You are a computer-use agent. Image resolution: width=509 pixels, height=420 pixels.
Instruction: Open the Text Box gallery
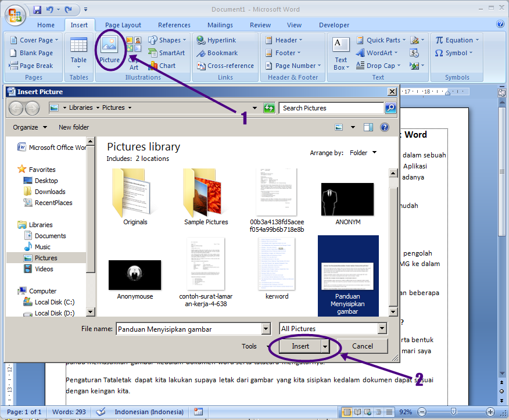341,53
